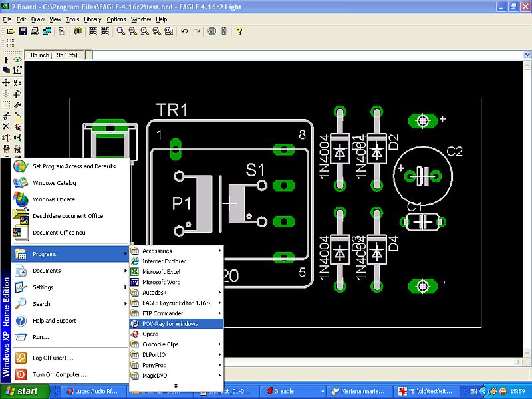The height and width of the screenshot is (399, 532).
Task: Switch to the 3 eagle taskbar group
Action: coord(294,392)
